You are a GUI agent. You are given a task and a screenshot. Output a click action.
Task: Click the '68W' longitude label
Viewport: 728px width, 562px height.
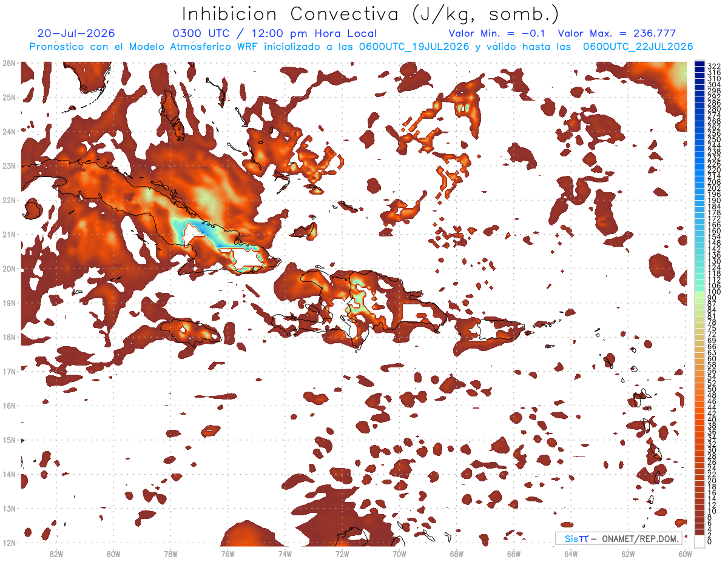[457, 554]
